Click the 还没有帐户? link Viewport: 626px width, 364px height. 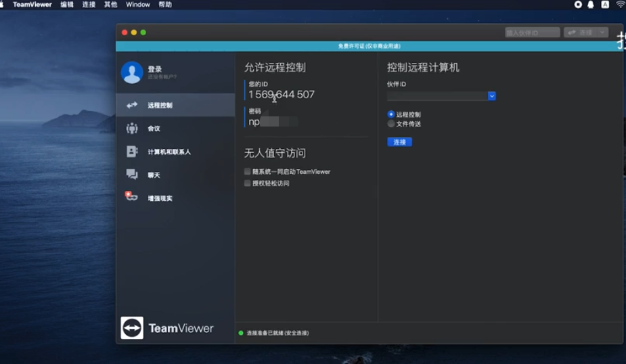pos(162,76)
